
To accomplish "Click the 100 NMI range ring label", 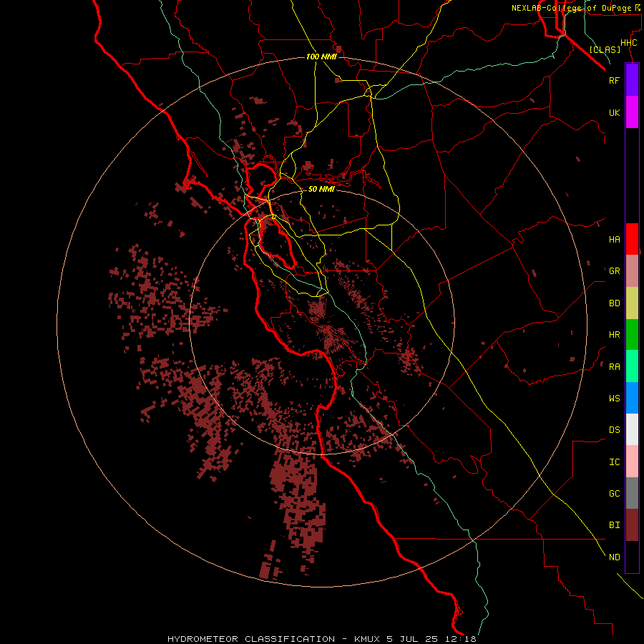I will tap(321, 57).
